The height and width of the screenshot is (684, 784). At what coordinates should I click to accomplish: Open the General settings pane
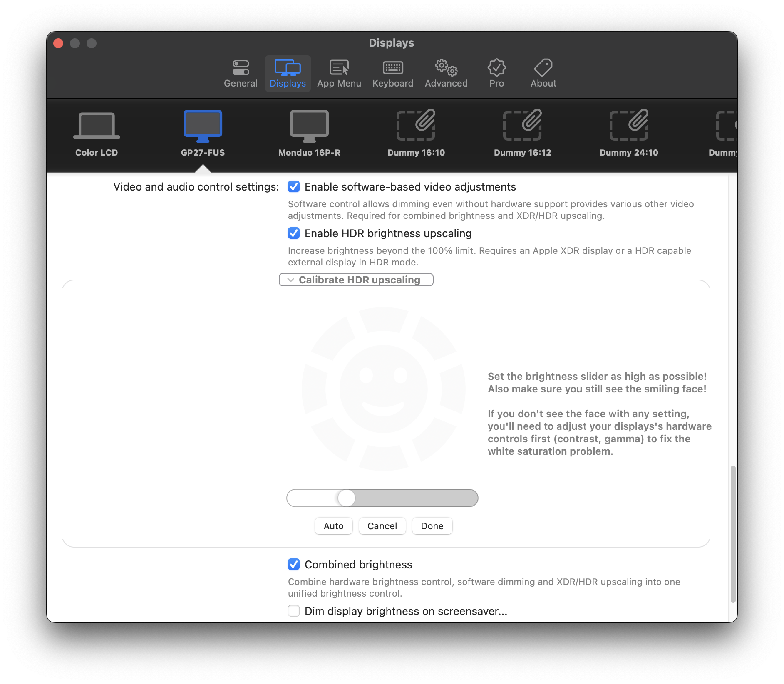pos(241,74)
